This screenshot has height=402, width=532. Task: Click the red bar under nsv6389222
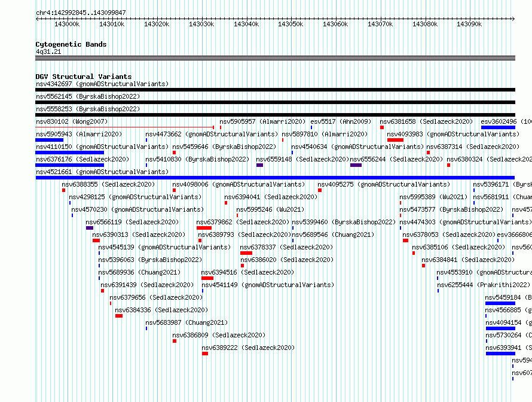205,354
